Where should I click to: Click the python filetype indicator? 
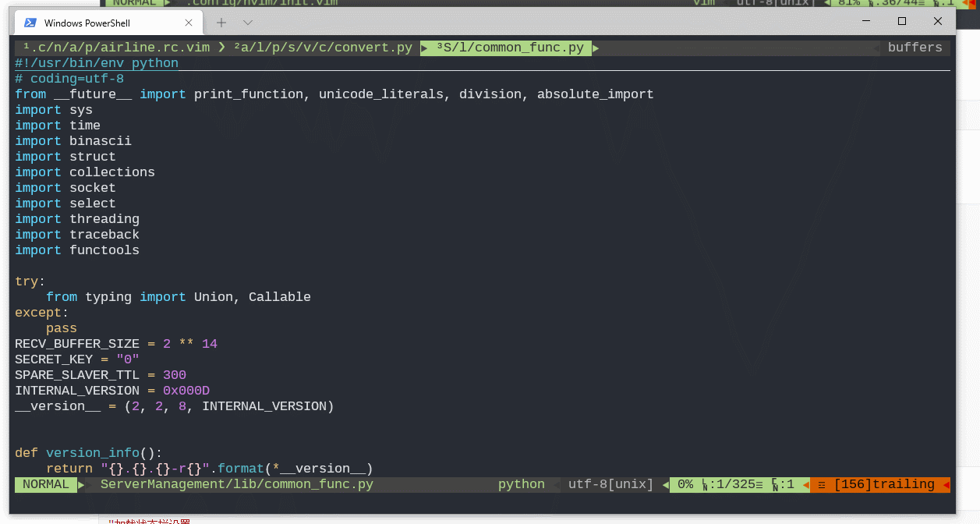click(x=522, y=484)
